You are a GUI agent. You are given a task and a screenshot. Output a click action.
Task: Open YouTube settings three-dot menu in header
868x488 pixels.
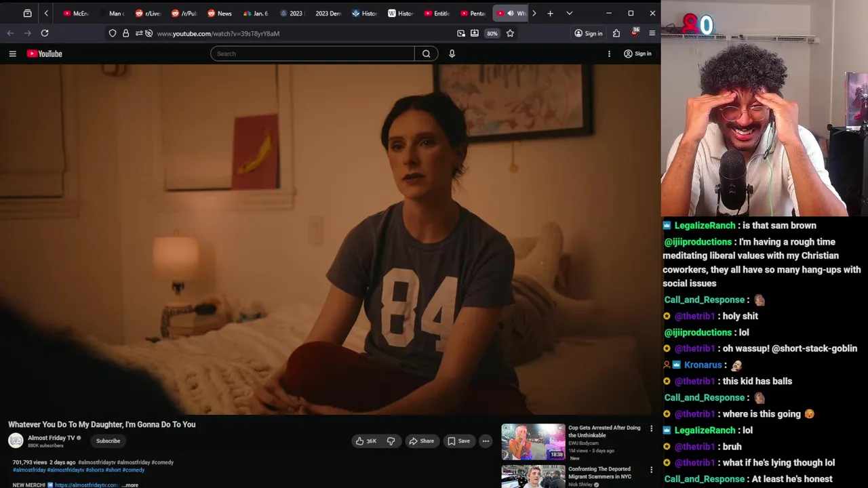(x=609, y=54)
